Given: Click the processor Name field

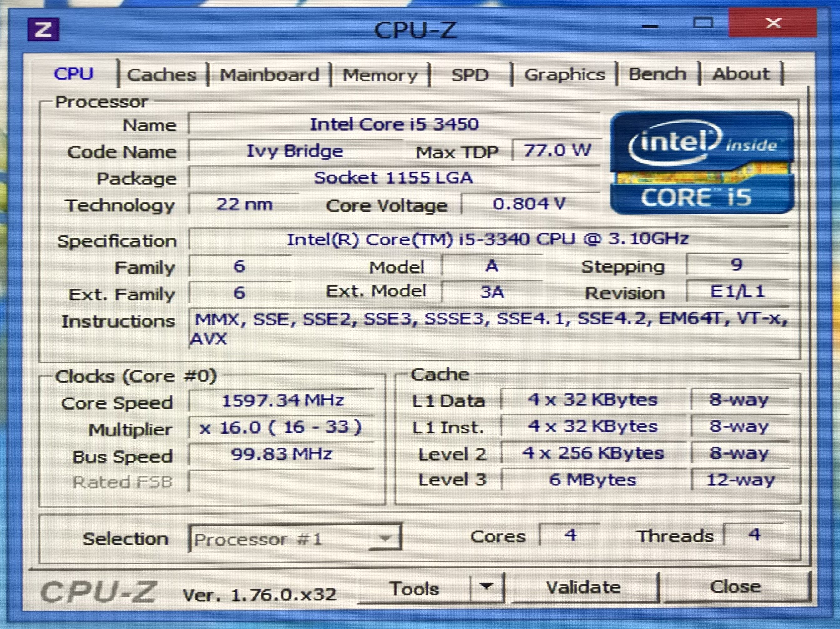Looking at the screenshot, I should 394,124.
